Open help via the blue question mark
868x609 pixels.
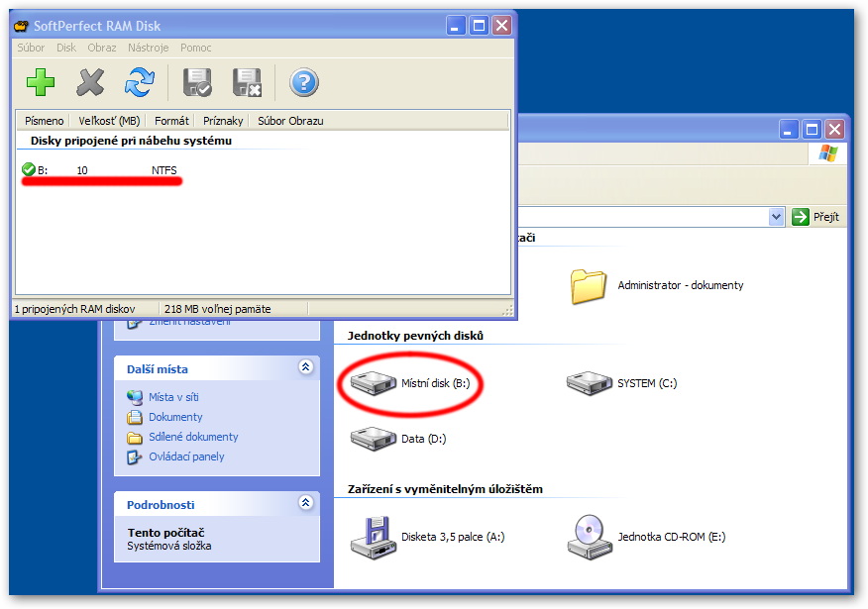click(x=304, y=82)
